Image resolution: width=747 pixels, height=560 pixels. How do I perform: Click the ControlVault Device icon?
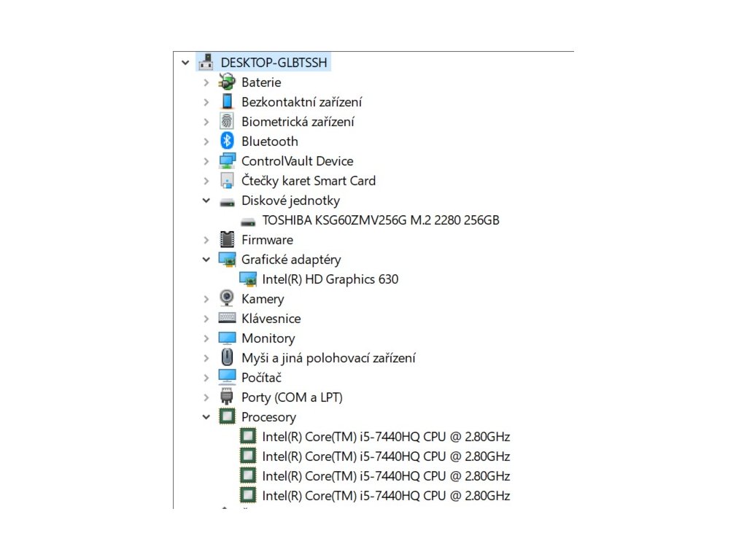click(228, 161)
